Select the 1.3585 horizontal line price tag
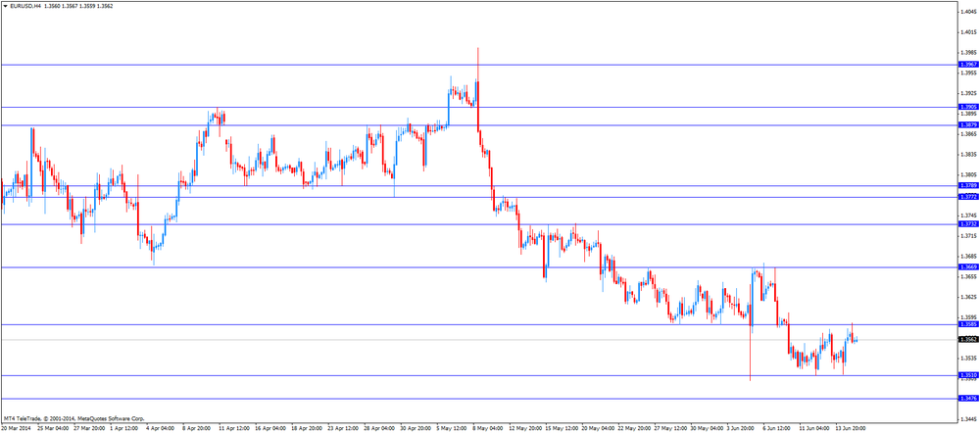 coord(969,324)
